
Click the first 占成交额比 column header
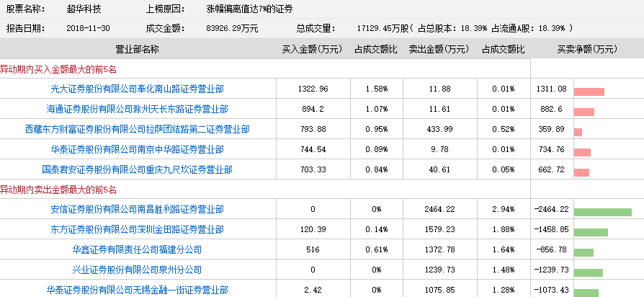coord(376,50)
